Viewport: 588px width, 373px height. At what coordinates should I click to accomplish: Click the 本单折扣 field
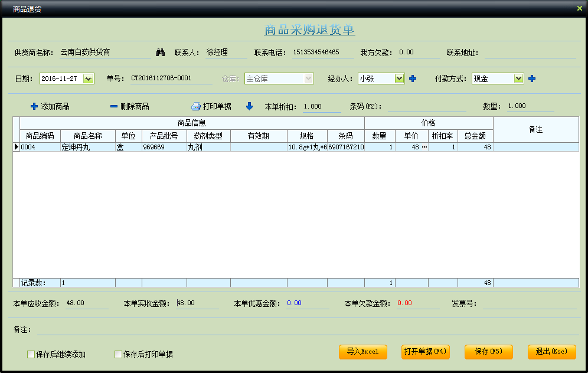322,106
